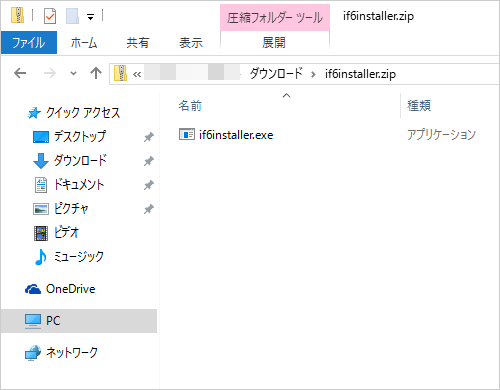Image resolution: width=500 pixels, height=390 pixels.
Task: Go back with the back arrow
Action: point(20,73)
